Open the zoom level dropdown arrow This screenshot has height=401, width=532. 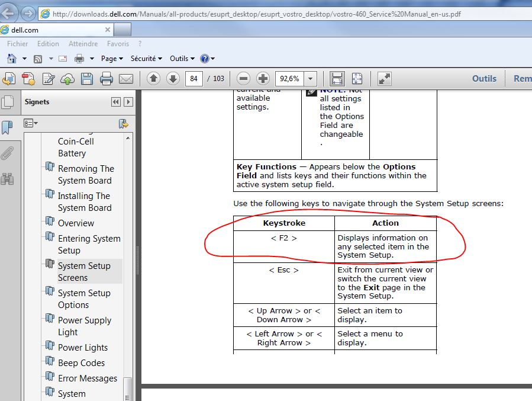[x=311, y=79]
